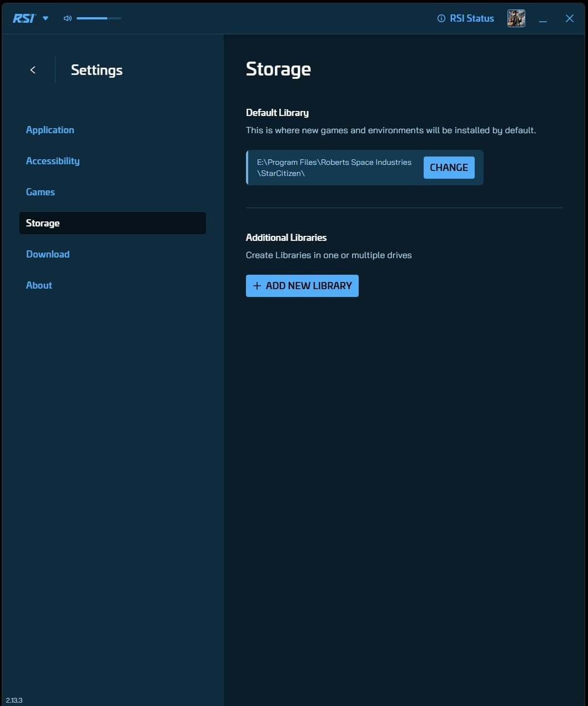
Task: Open RSI Status link
Action: click(466, 18)
